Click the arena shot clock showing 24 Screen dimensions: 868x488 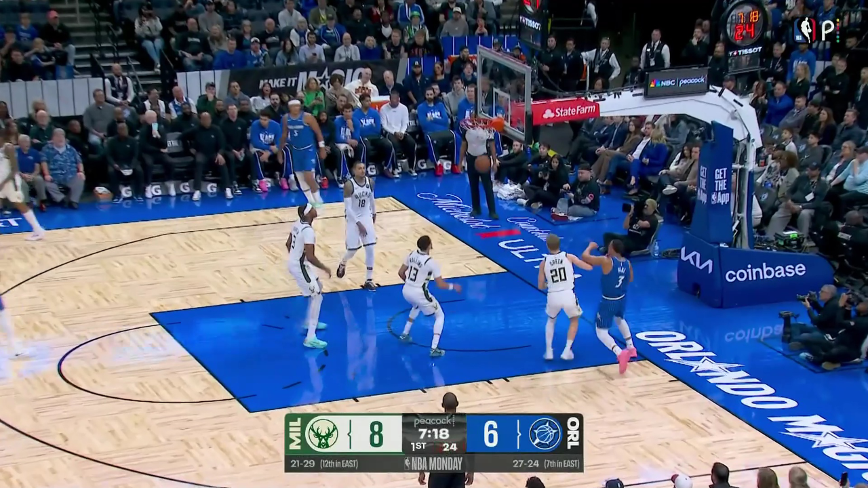point(745,33)
